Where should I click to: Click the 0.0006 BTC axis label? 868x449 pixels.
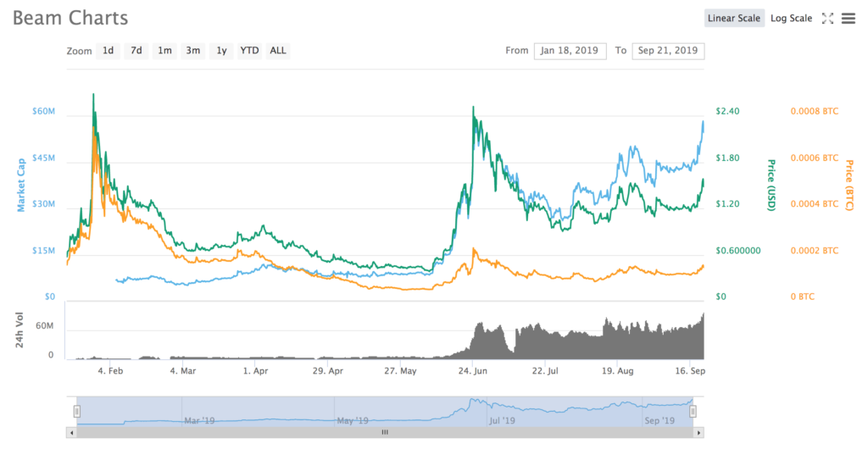(815, 158)
